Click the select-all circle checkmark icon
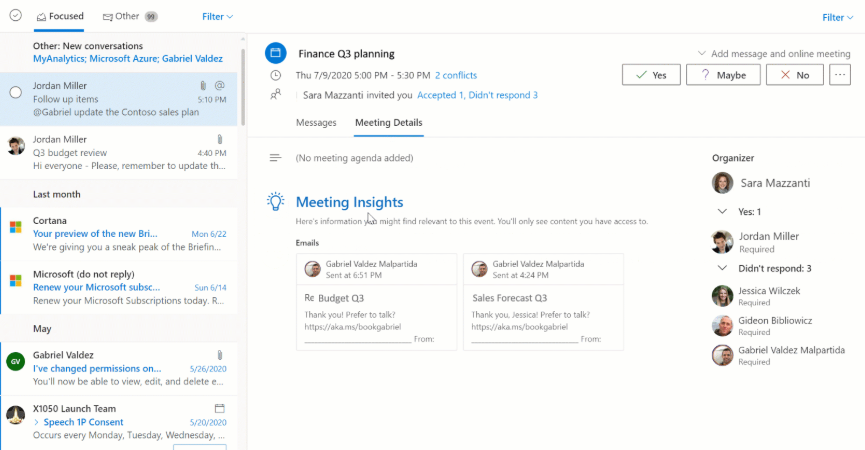The height and width of the screenshot is (450, 865). tap(15, 15)
